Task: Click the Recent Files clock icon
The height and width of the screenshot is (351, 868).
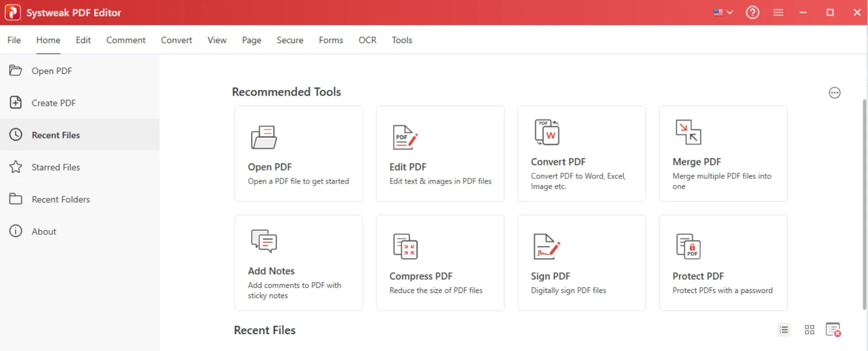Action: point(16,135)
